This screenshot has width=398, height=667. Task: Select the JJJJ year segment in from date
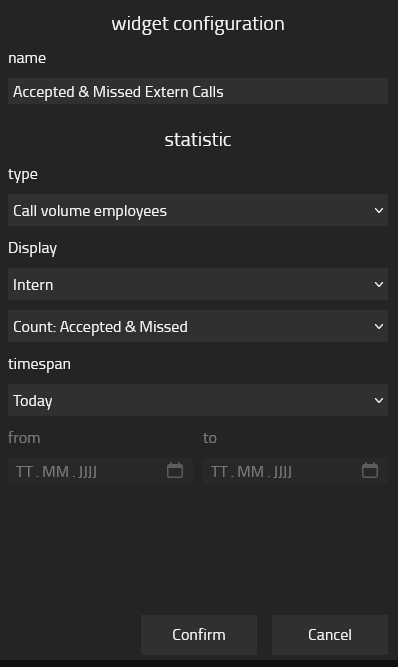pyautogui.click(x=87, y=471)
